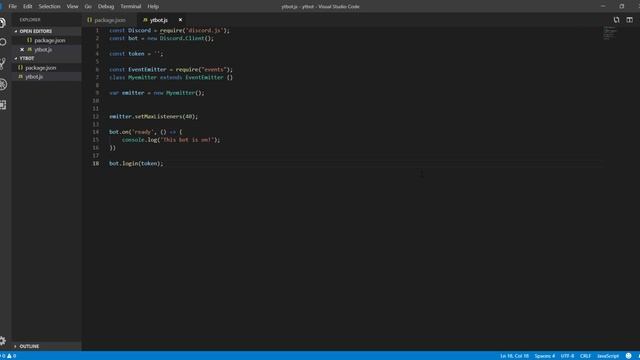This screenshot has width=640, height=360.
Task: Click line 6 EventEmitter require statement
Action: [x=171, y=70]
